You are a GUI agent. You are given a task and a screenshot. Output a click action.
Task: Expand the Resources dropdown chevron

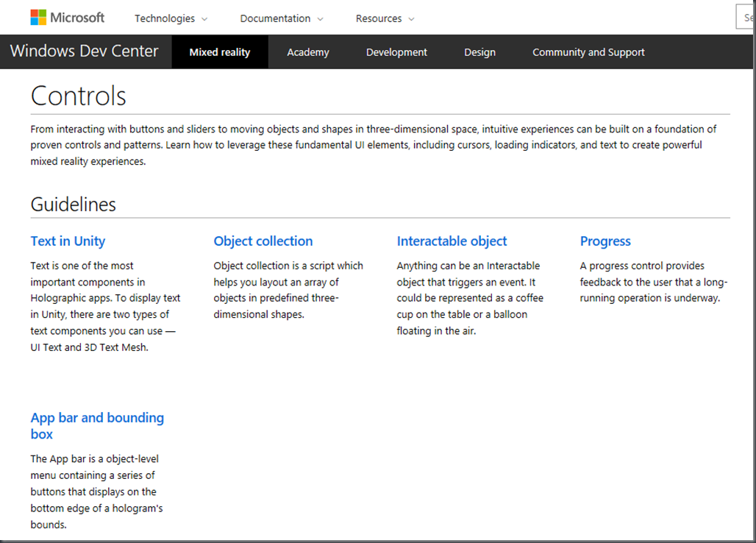[x=411, y=19]
